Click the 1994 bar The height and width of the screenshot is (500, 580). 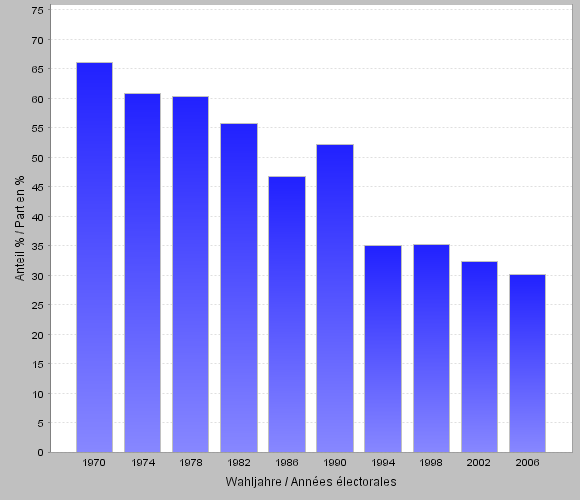click(x=383, y=349)
